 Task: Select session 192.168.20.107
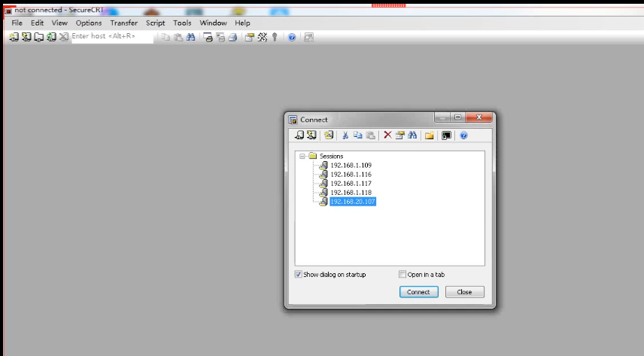(352, 202)
